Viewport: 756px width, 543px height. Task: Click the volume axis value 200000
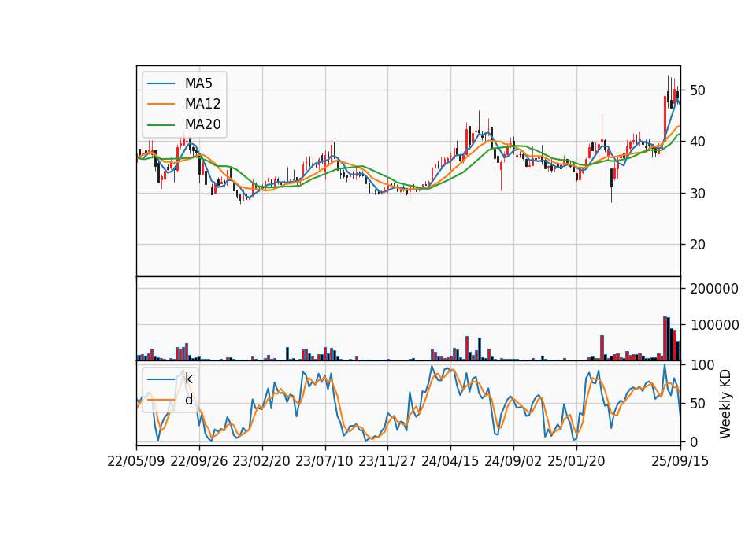pos(714,289)
